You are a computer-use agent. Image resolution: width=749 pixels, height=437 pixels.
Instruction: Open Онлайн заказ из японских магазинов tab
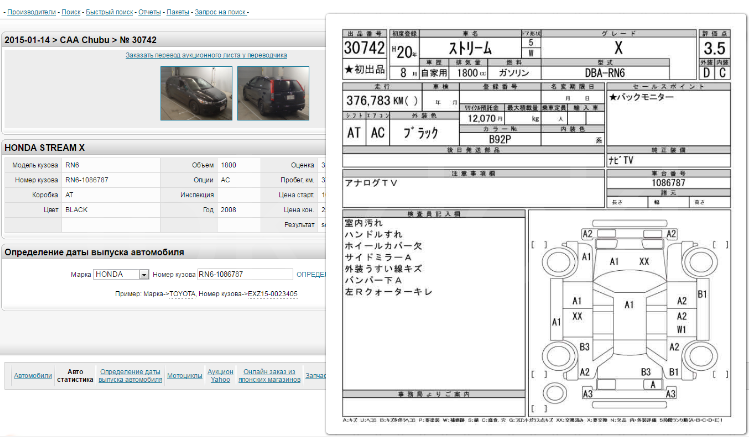click(x=269, y=375)
